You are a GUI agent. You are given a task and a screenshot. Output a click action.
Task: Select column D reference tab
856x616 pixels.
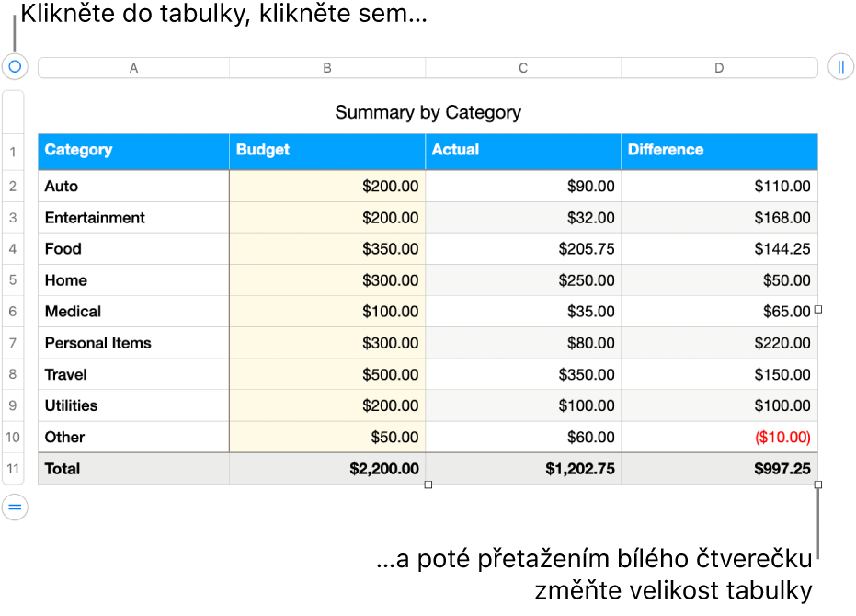point(719,66)
